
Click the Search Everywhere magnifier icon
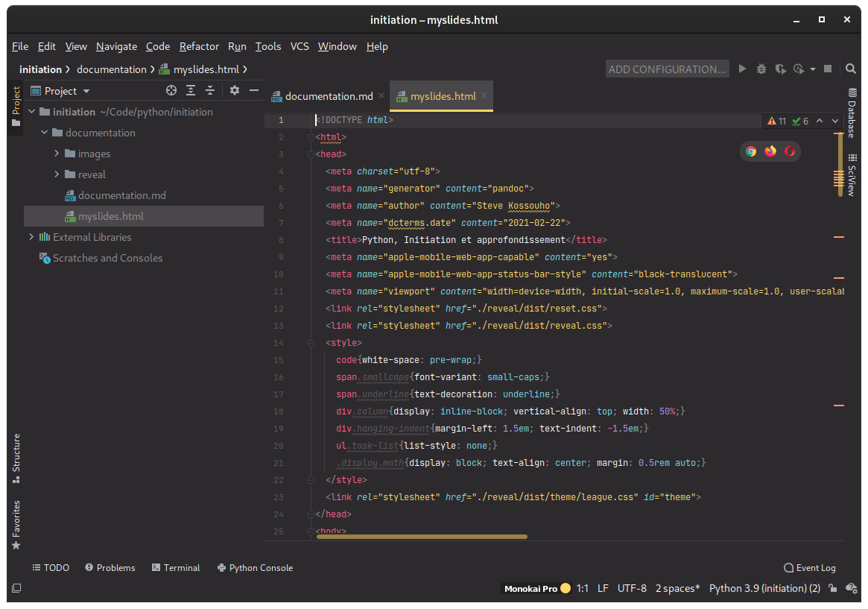point(851,69)
